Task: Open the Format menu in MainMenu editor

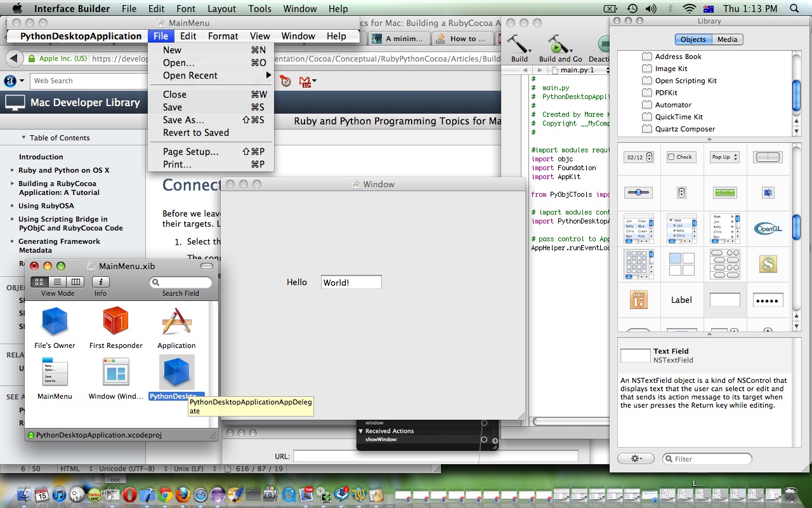Action: (223, 36)
